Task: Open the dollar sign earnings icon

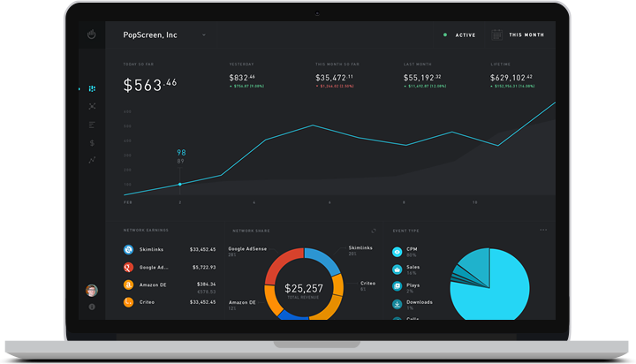Action: tap(93, 141)
